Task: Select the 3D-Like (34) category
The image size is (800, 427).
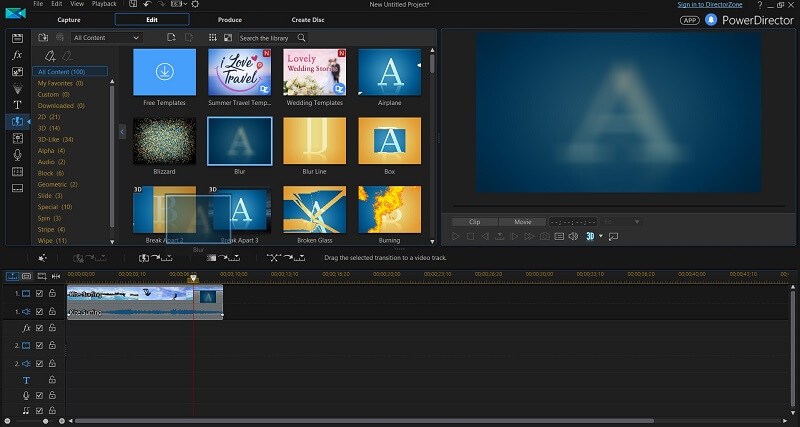Action: click(x=56, y=139)
